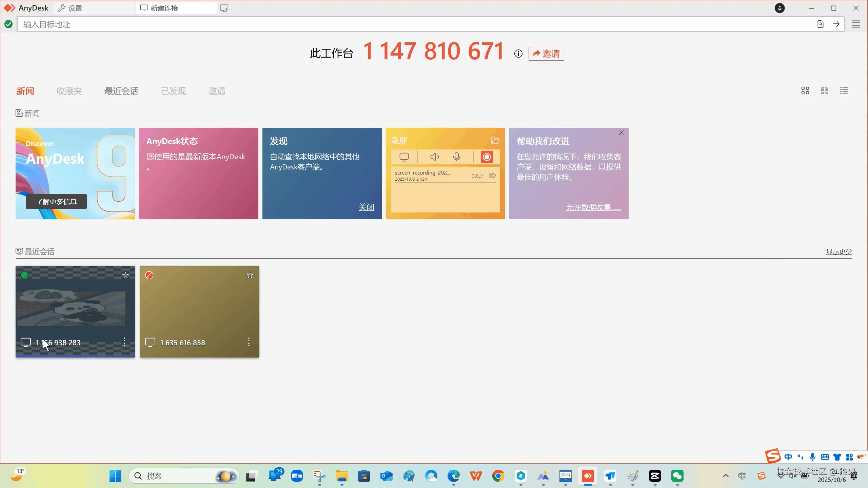Play the screen_recording_202 recording
Viewport: 868px width, 488px height.
[x=492, y=176]
